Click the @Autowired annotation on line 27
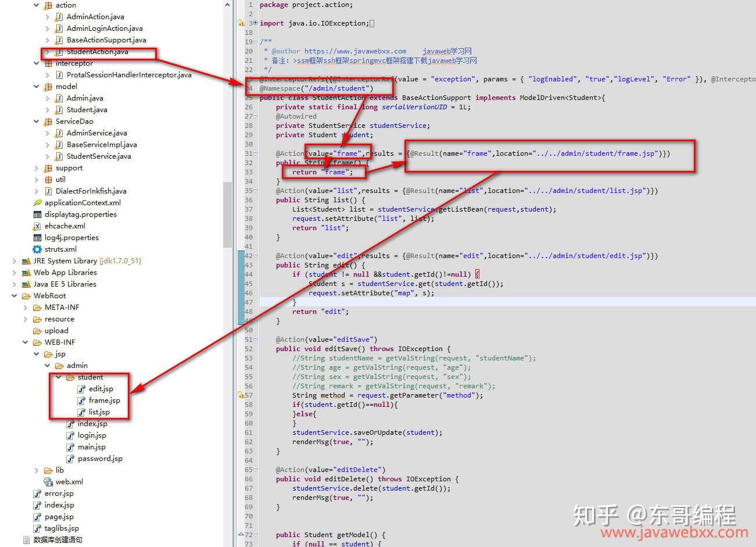This screenshot has width=756, height=547. (296, 116)
